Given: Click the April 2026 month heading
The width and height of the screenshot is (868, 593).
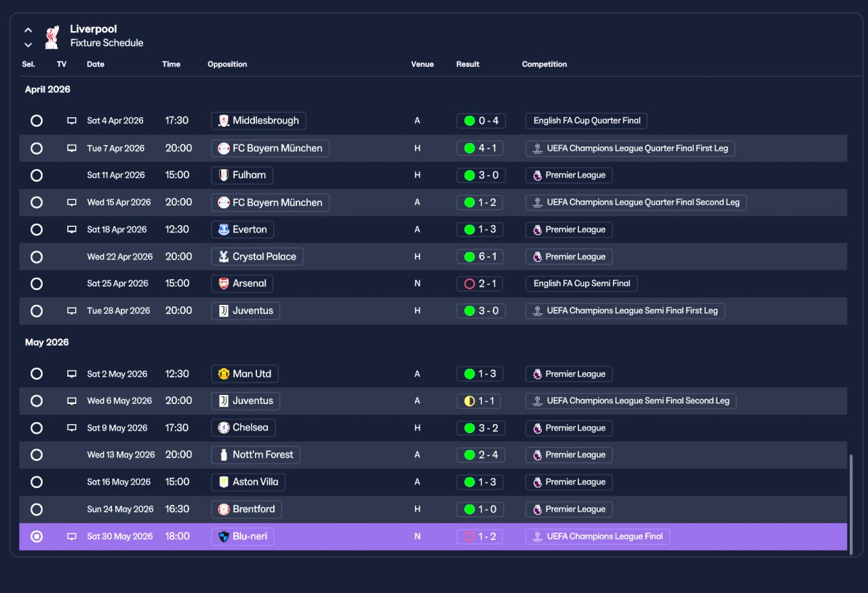Looking at the screenshot, I should tap(47, 89).
